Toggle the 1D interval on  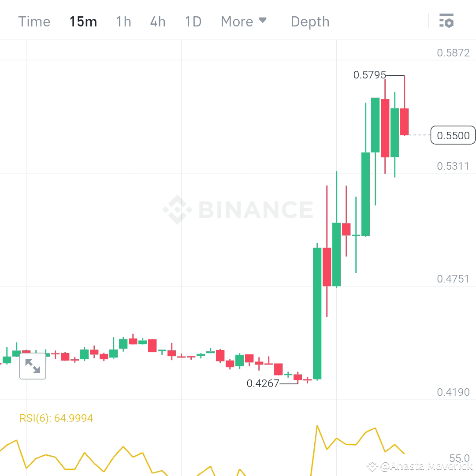click(193, 21)
